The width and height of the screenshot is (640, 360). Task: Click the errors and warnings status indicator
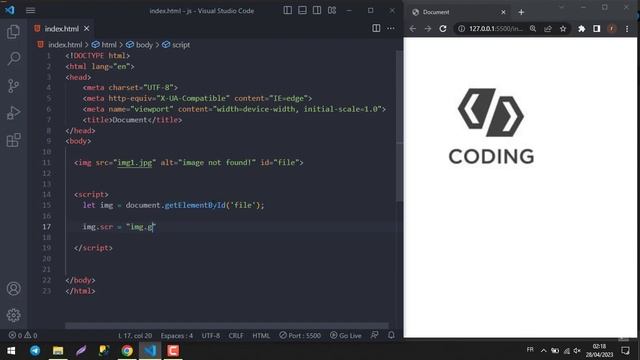point(23,335)
